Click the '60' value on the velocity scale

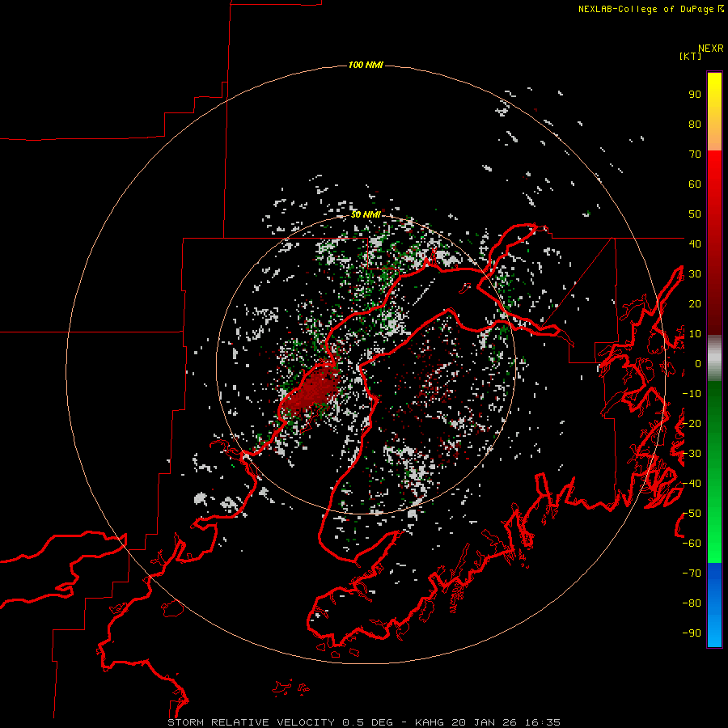click(695, 184)
